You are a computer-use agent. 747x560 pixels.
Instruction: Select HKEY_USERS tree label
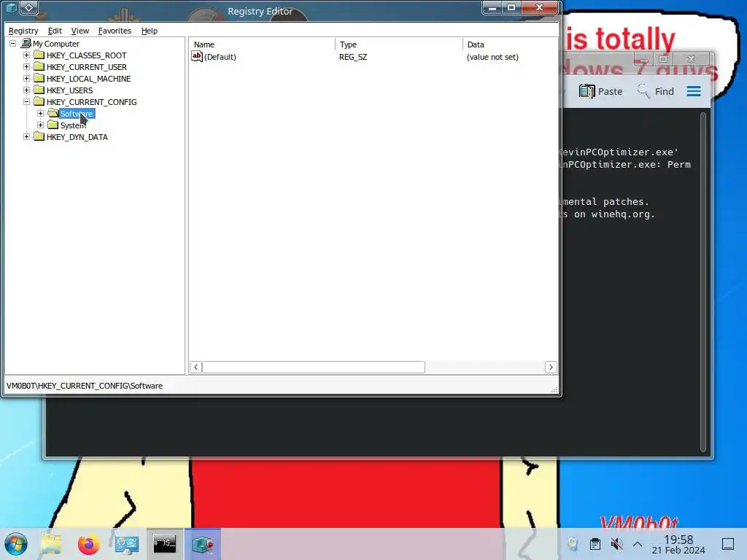tap(69, 90)
